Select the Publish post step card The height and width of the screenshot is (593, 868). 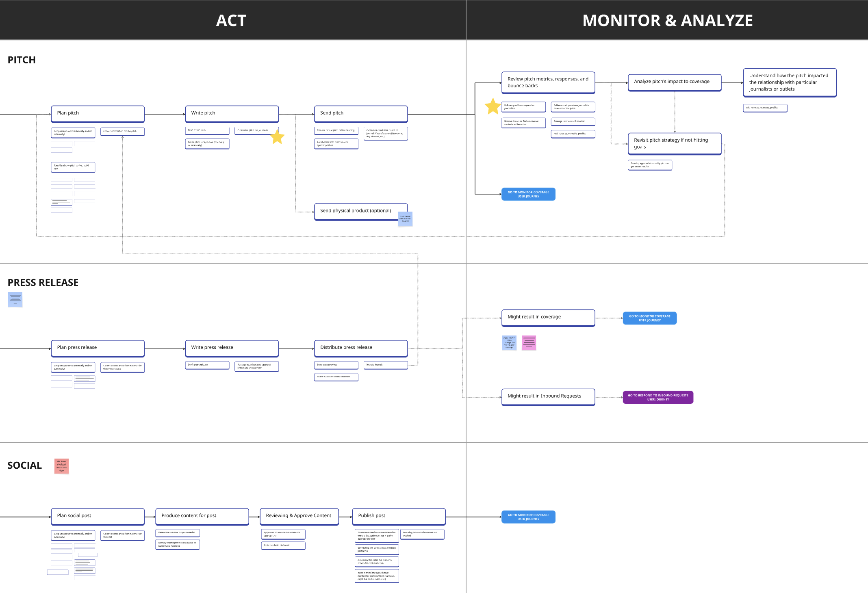tap(398, 516)
